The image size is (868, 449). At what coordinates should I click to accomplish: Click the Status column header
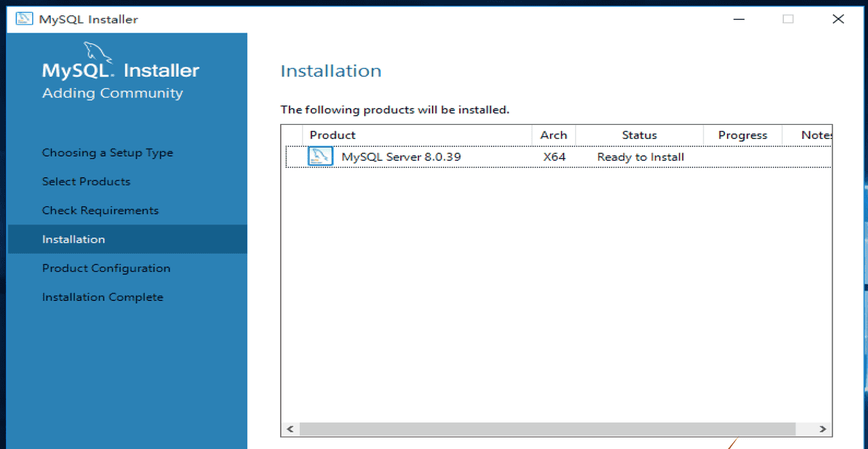[x=639, y=135]
